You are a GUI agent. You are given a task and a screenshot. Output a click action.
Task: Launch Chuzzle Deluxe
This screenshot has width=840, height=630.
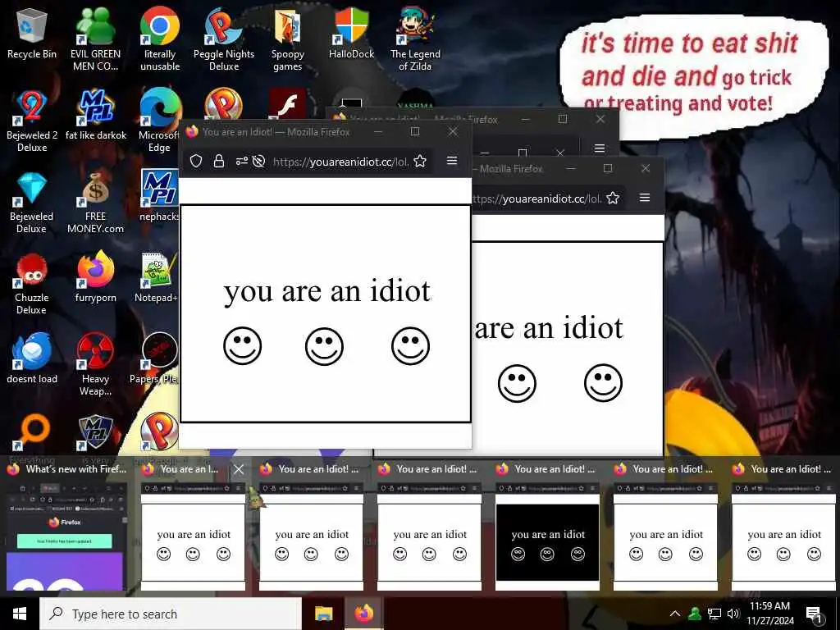point(32,284)
